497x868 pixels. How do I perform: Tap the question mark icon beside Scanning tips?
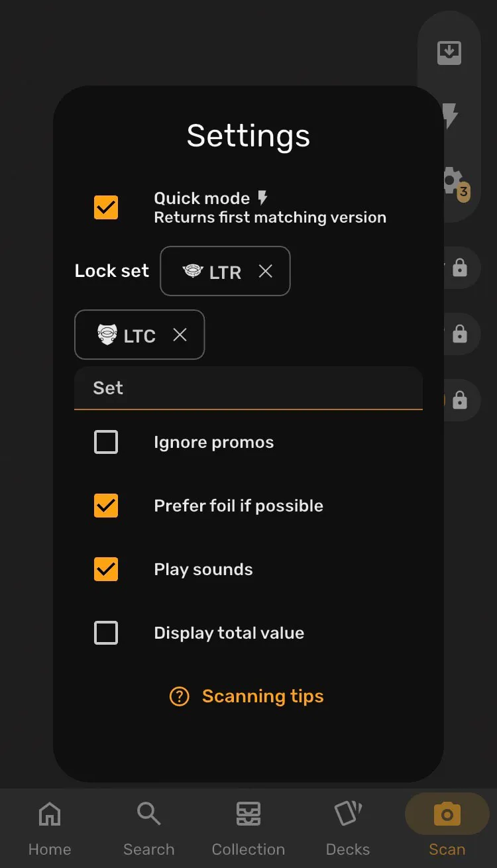click(179, 696)
